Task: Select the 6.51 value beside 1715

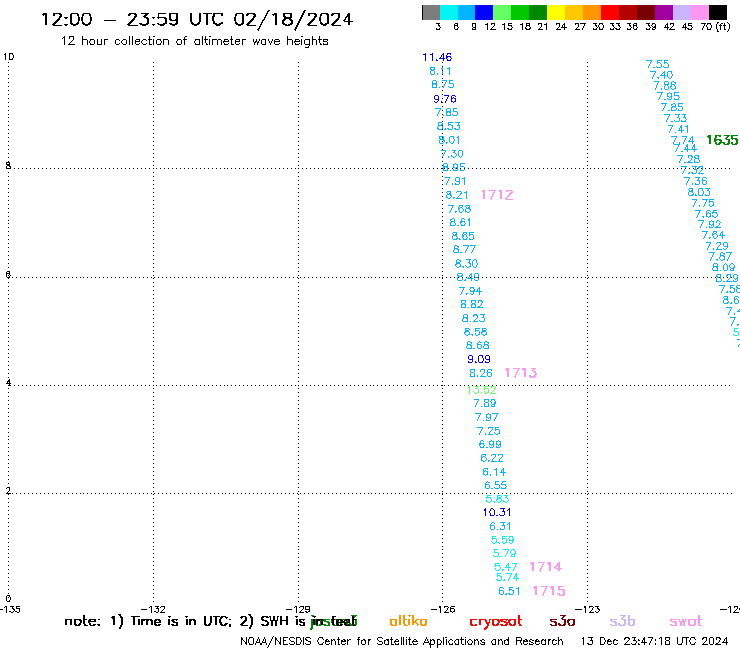Action: coord(509,591)
